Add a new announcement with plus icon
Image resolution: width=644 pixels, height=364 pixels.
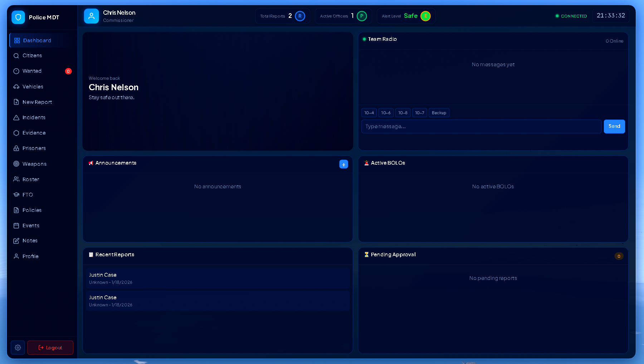point(343,164)
